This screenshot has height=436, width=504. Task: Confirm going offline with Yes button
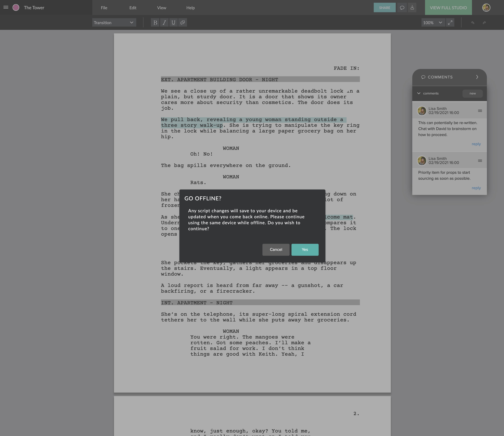coord(305,250)
